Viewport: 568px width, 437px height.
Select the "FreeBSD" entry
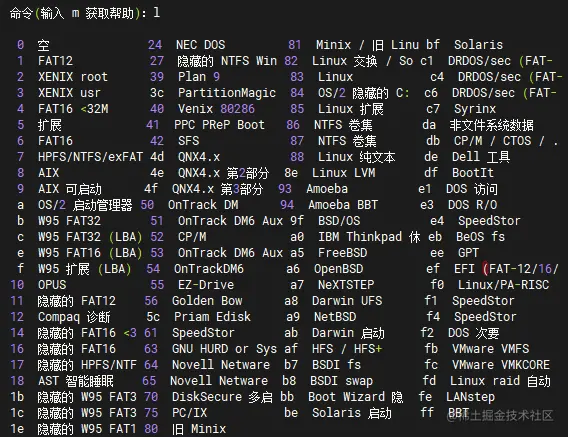pyautogui.click(x=342, y=253)
